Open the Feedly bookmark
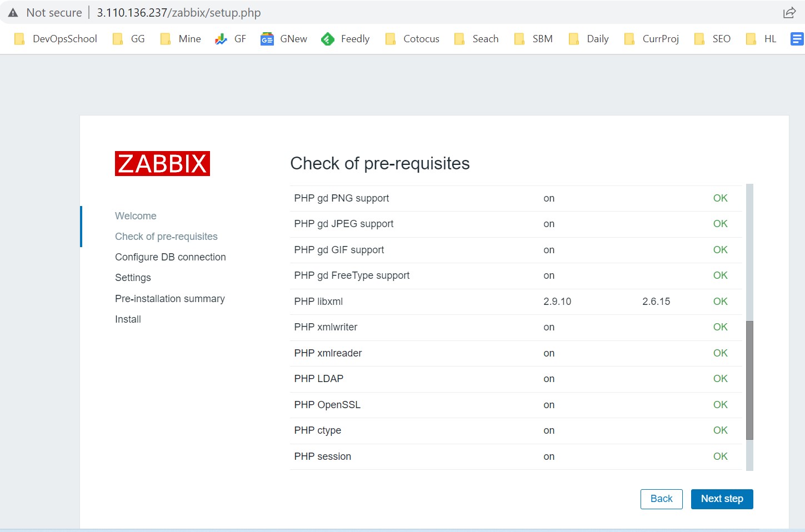Viewport: 805px width, 532px height. 345,39
